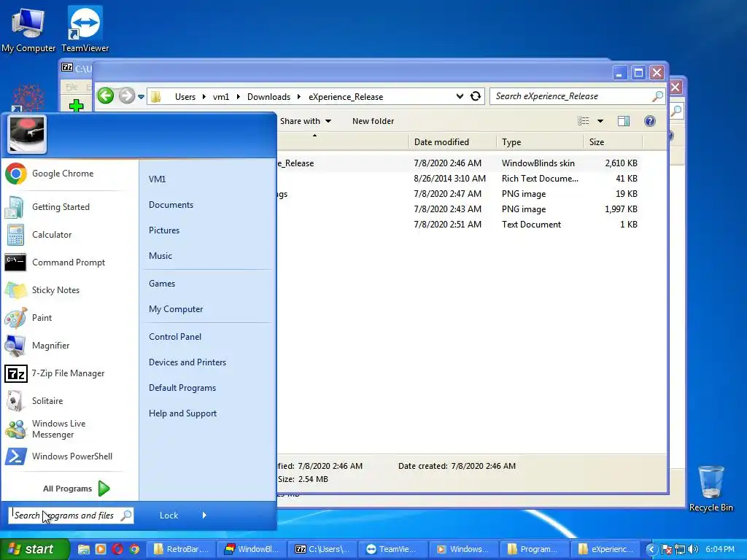Click My Computer desktop icon
The image size is (747, 560).
tap(28, 29)
